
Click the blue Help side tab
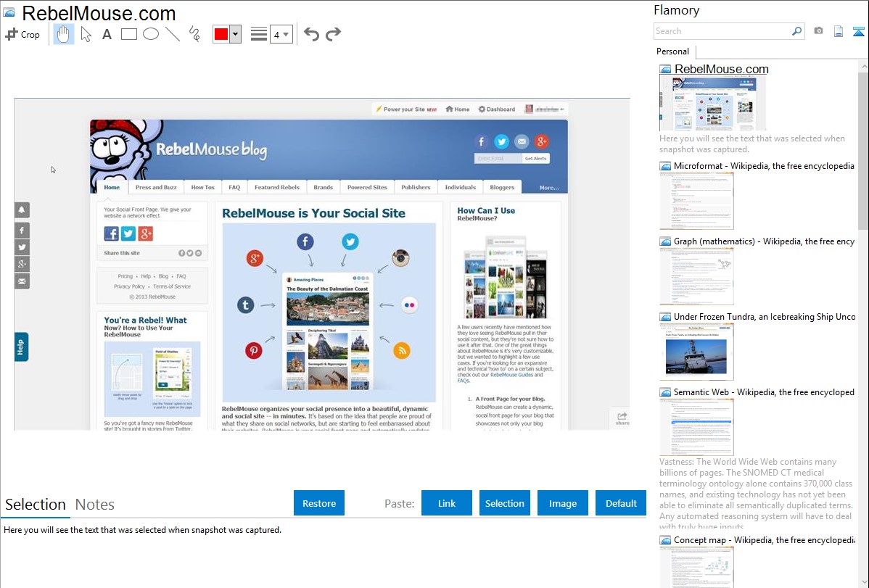(x=21, y=347)
